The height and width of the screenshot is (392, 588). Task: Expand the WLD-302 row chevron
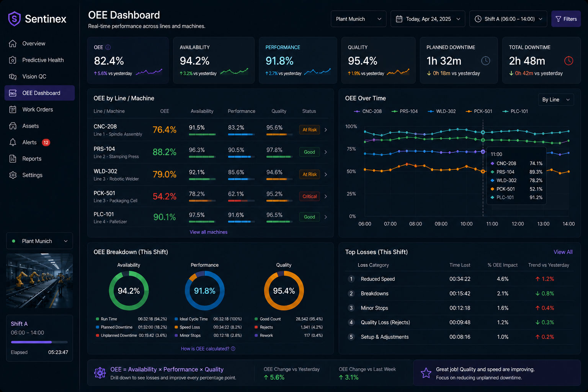(326, 174)
